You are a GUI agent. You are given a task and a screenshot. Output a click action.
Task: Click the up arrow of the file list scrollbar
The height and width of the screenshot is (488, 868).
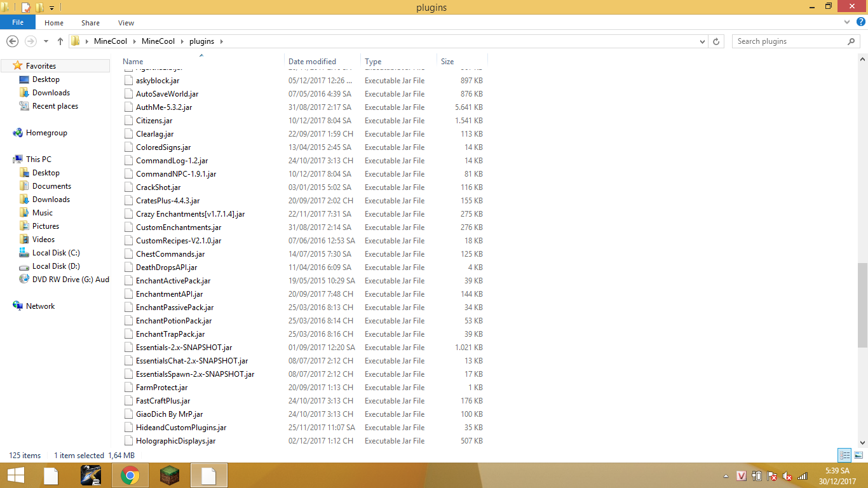click(x=862, y=60)
